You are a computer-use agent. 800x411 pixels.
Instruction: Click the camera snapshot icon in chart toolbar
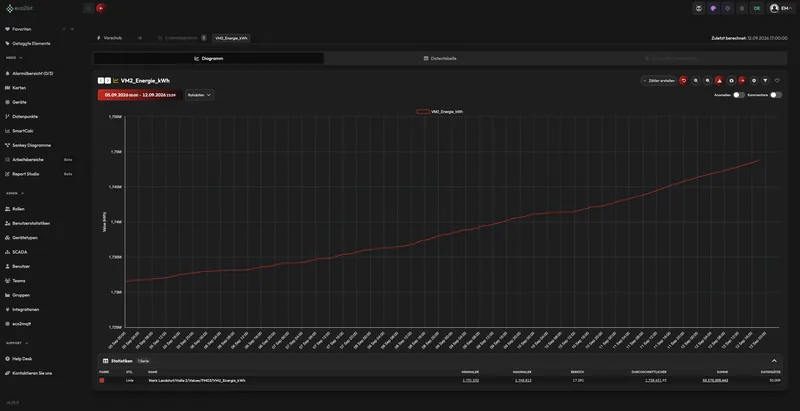[x=731, y=81]
